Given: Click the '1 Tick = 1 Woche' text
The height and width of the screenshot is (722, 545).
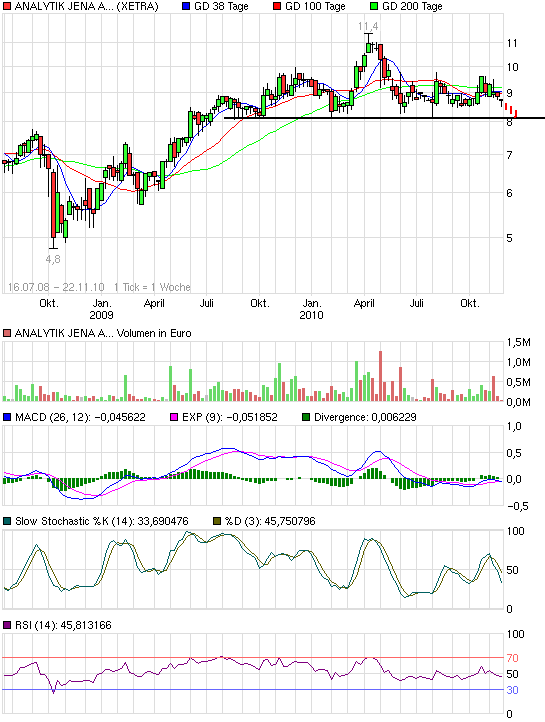Looking at the screenshot, I should tap(152, 287).
